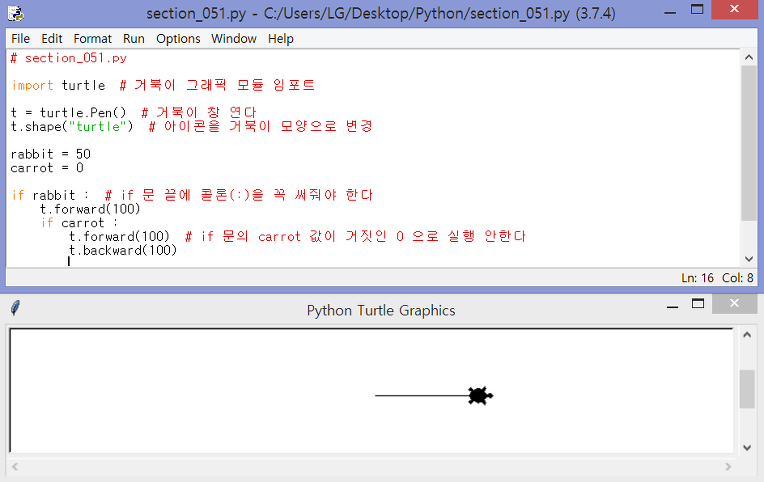Click the editor vertical scrollbar thumb

pyautogui.click(x=749, y=143)
